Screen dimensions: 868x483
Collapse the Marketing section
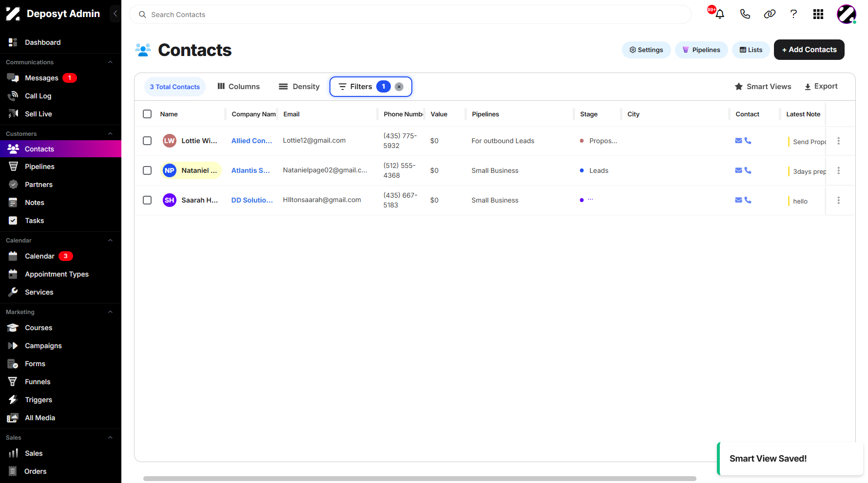coord(110,312)
